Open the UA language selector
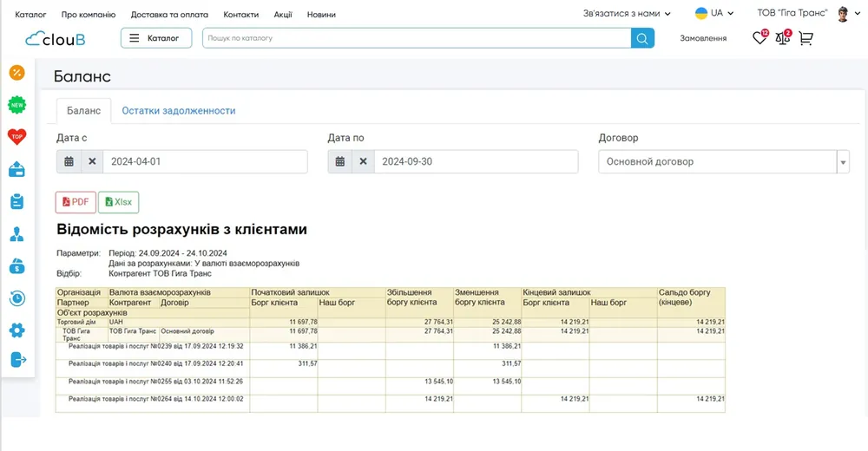This screenshot has height=451, width=868. pos(714,13)
